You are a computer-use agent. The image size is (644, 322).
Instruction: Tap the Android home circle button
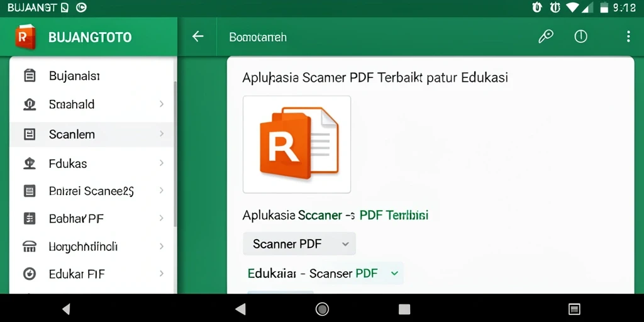(322, 309)
